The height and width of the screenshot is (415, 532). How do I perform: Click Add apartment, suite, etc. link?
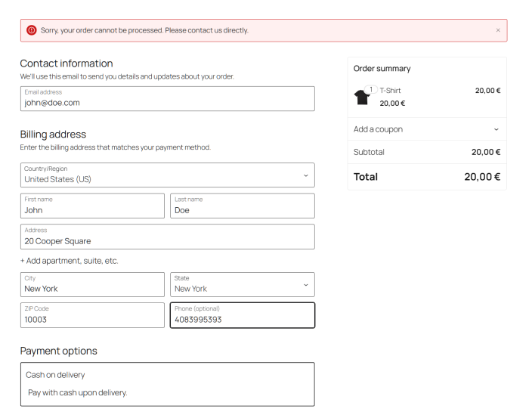tap(69, 261)
